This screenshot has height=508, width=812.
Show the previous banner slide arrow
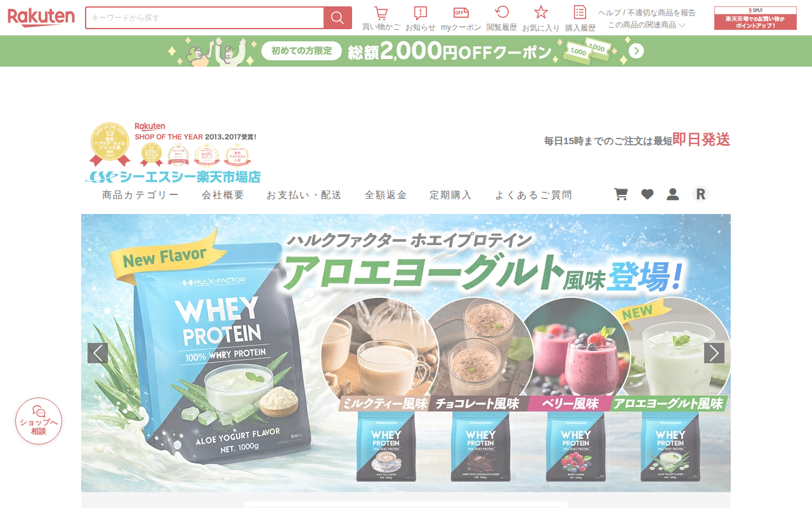click(98, 353)
